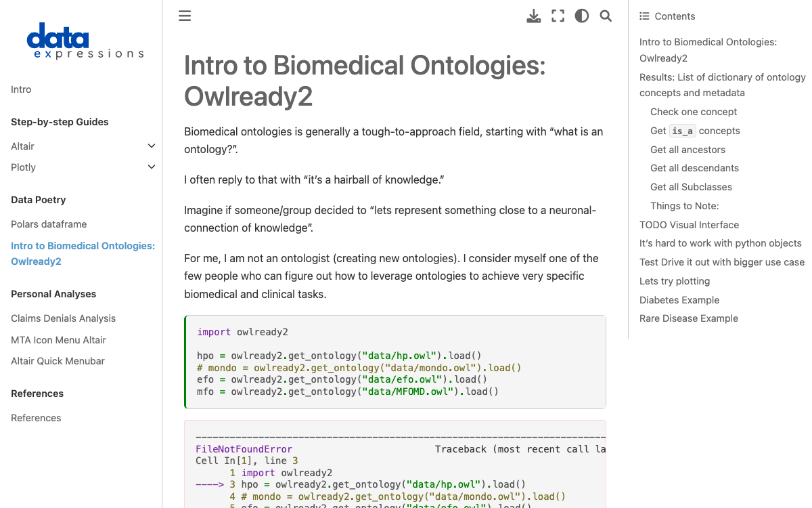This screenshot has height=508, width=812.
Task: Jump to TODO Visual Interface section
Action: coord(689,225)
